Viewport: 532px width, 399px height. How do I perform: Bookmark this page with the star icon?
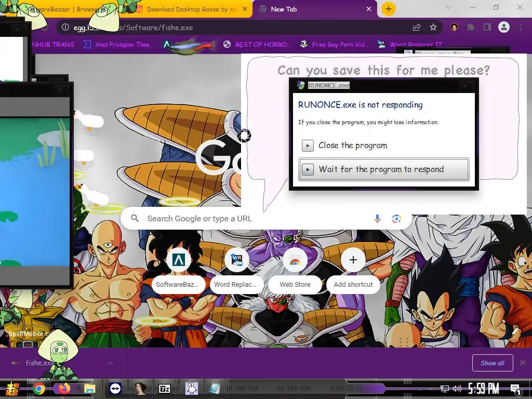coord(433,28)
